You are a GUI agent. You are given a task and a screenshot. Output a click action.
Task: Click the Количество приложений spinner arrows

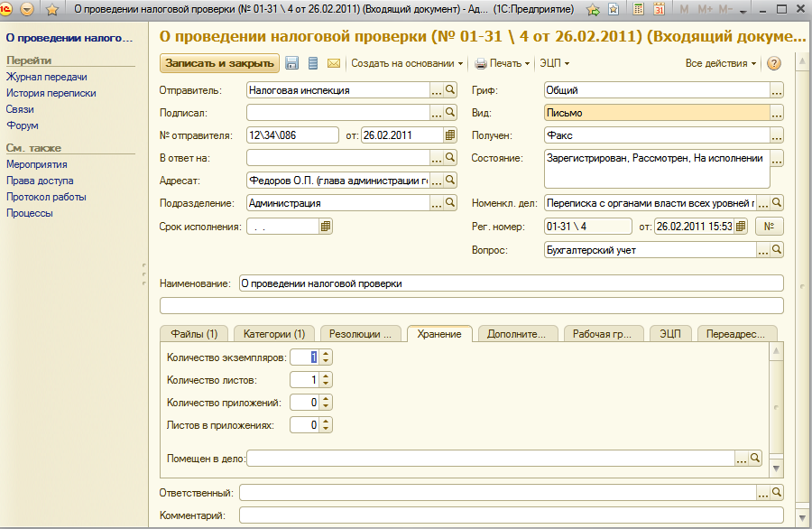coord(325,402)
